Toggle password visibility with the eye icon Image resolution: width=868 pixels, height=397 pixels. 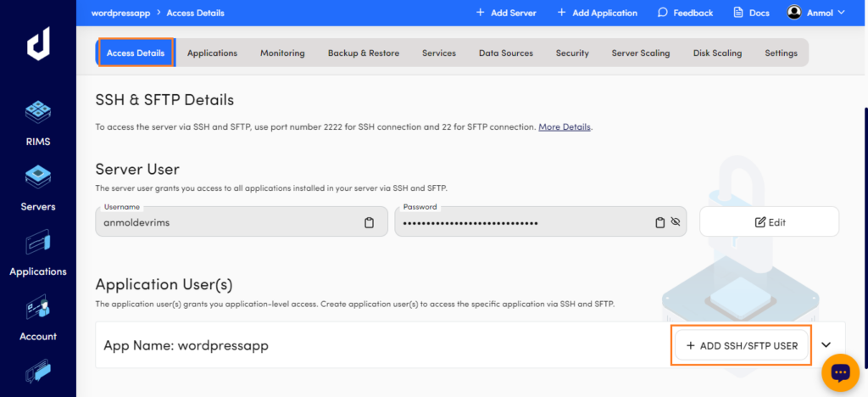click(674, 222)
